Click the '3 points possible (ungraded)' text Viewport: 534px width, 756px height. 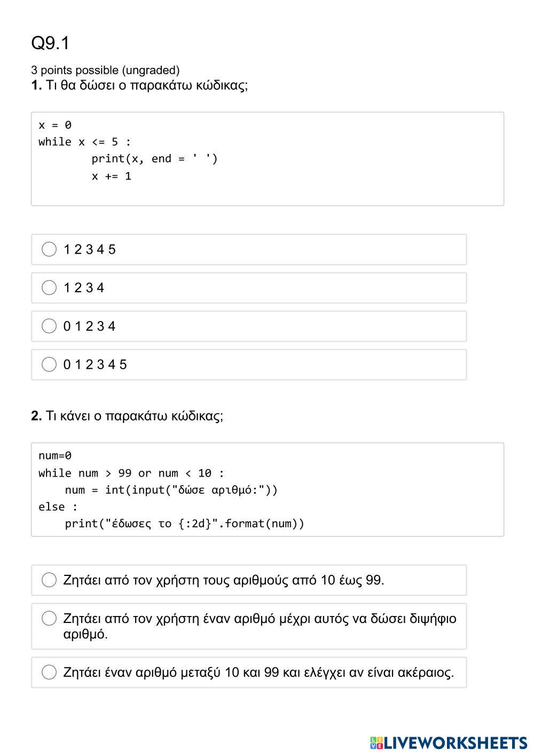(x=105, y=70)
